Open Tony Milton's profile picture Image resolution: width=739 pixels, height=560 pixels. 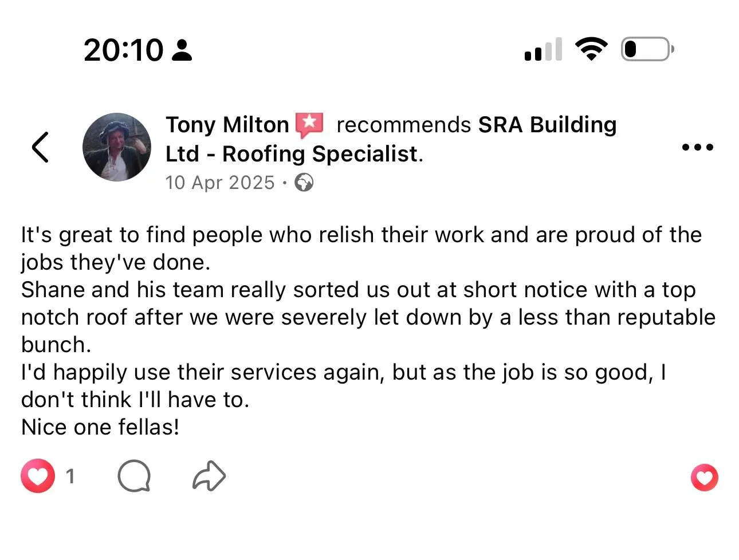[117, 147]
